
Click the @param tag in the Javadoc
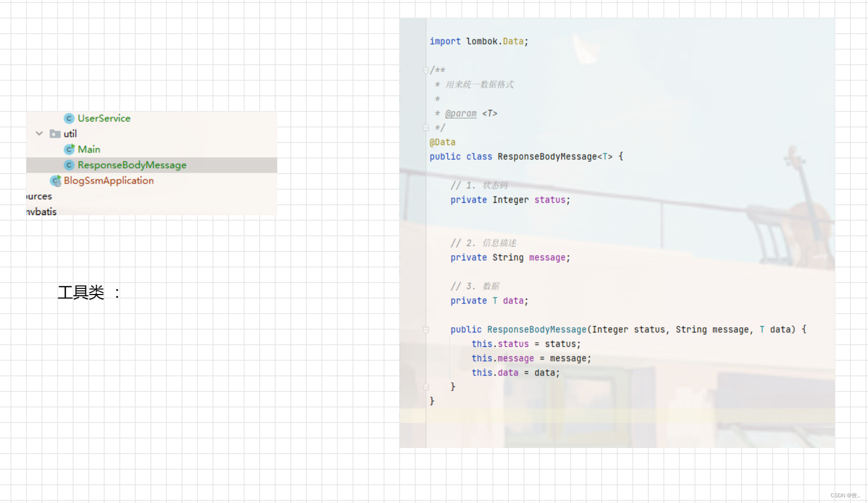(461, 113)
